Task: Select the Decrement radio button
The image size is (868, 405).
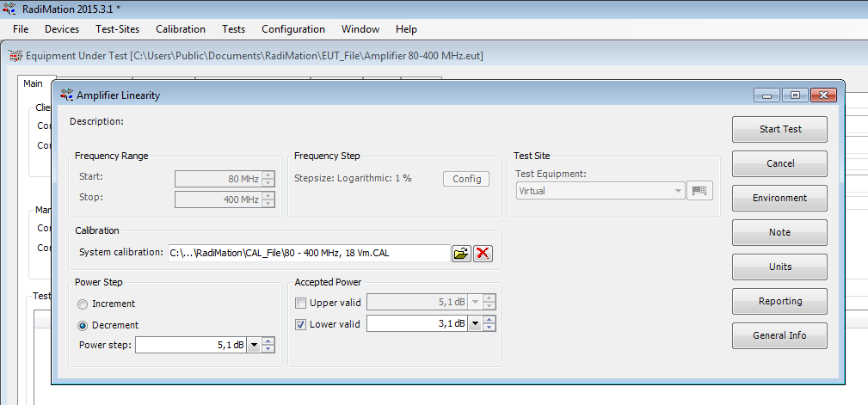Action: [x=83, y=325]
